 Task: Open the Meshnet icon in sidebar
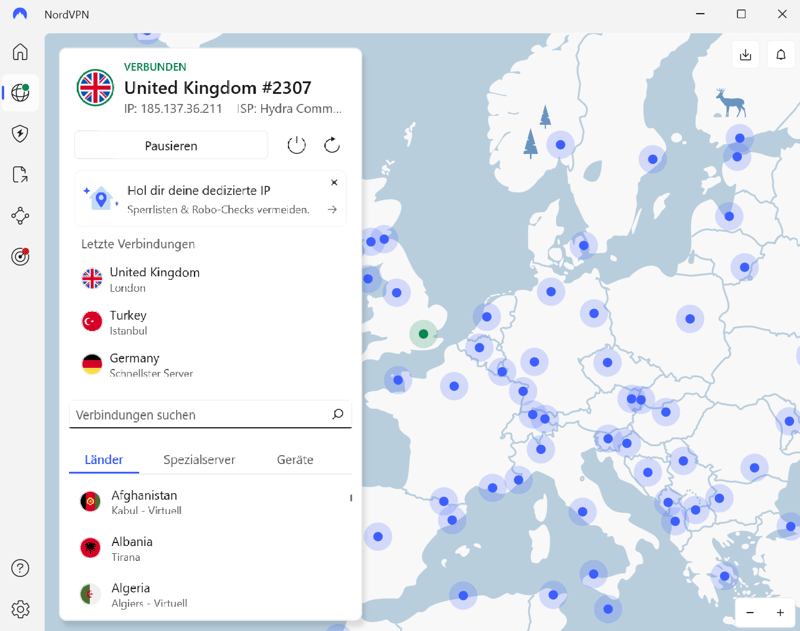coord(20,216)
